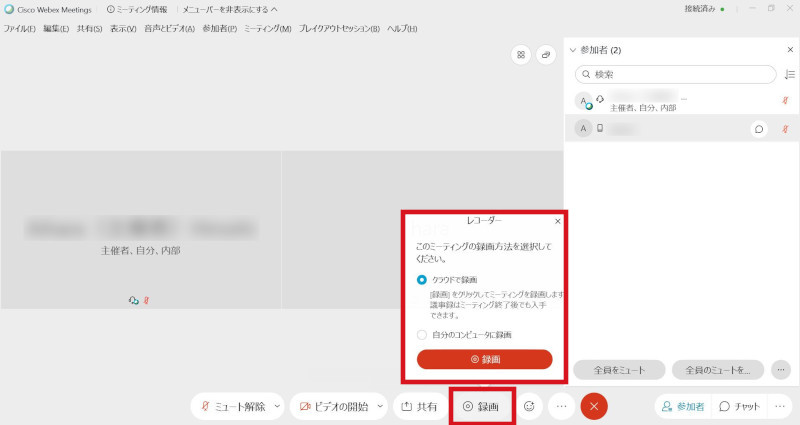
Task: Click the ミーティング情報 info icon
Action: (110, 9)
